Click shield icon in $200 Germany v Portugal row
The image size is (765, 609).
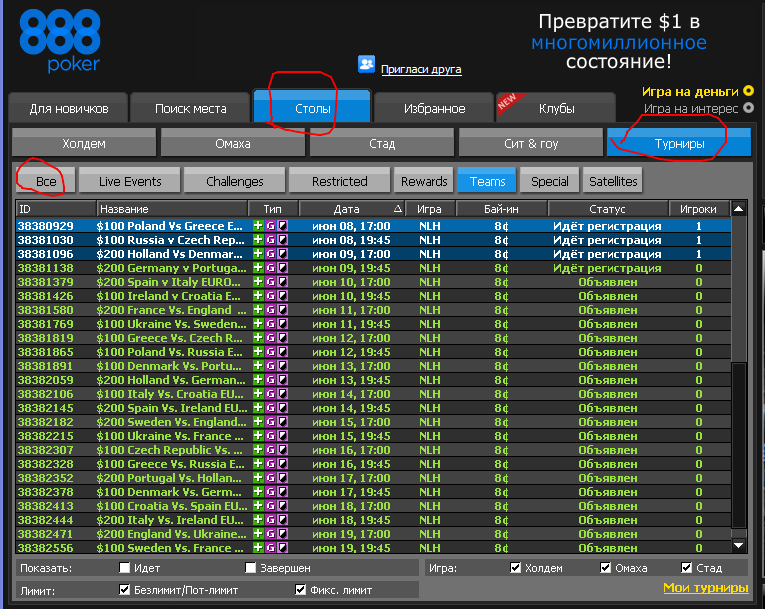282,268
